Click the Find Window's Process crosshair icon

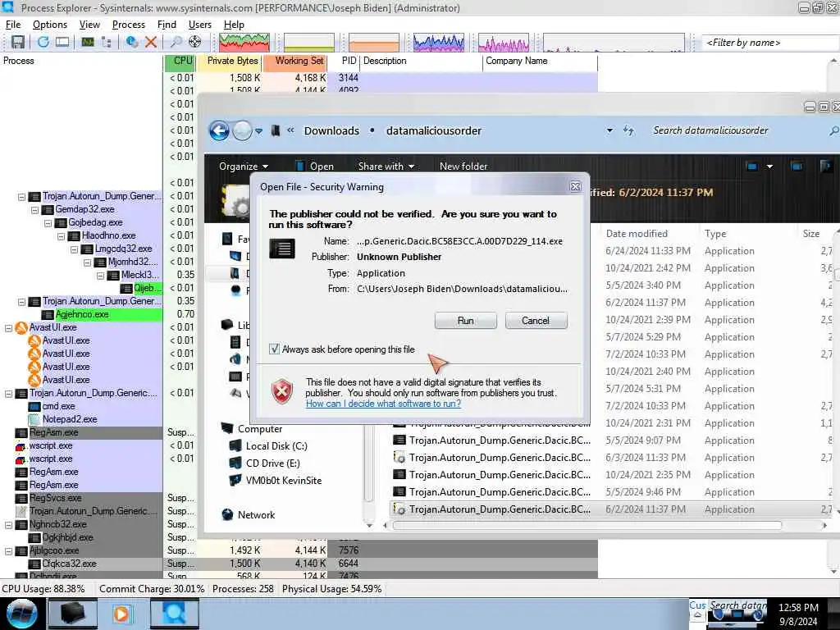click(x=195, y=42)
